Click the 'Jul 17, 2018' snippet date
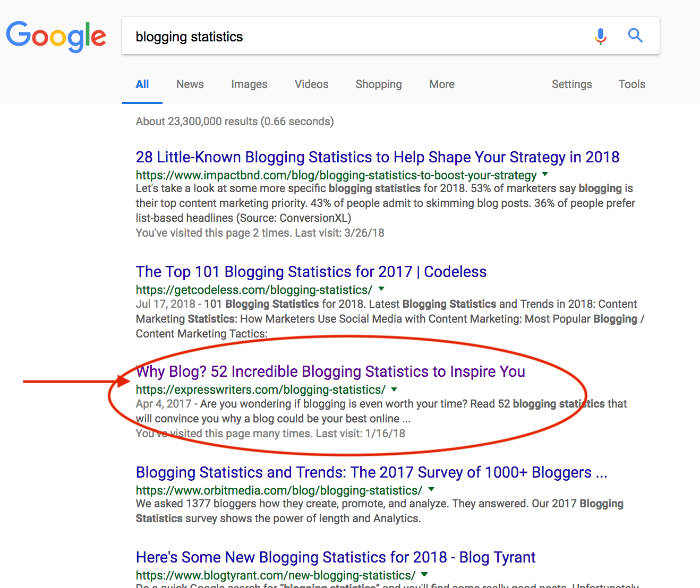This screenshot has width=700, height=588. pos(166,304)
